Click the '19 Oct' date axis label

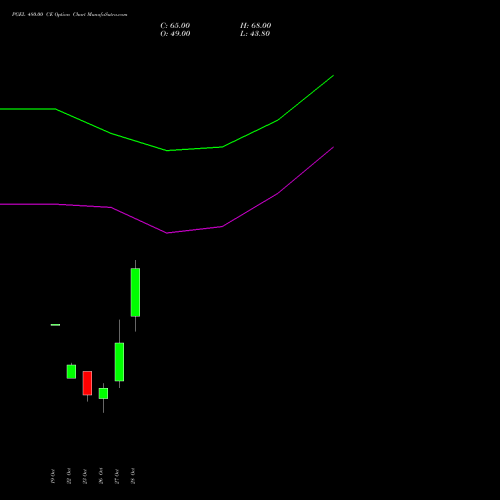point(53,476)
